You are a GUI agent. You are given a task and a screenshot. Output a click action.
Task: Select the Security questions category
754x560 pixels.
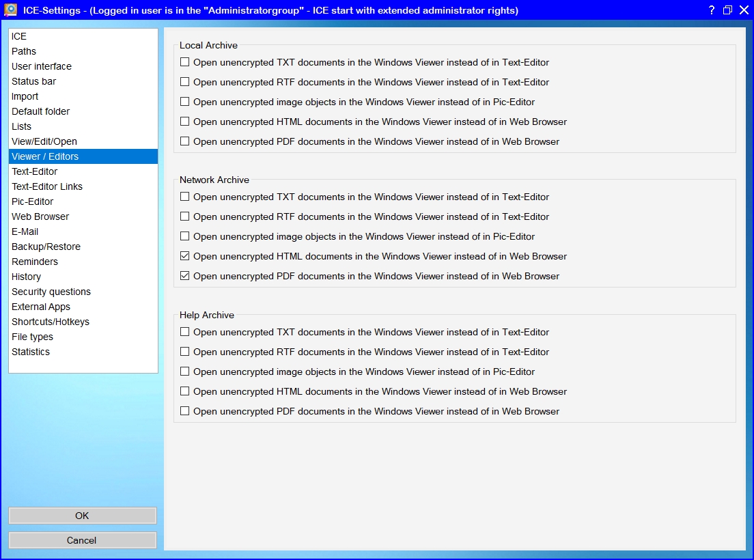(x=51, y=292)
